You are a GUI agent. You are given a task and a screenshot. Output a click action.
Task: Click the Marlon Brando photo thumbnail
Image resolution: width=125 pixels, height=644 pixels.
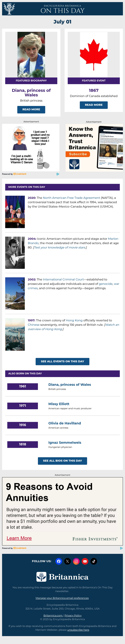point(15,253)
